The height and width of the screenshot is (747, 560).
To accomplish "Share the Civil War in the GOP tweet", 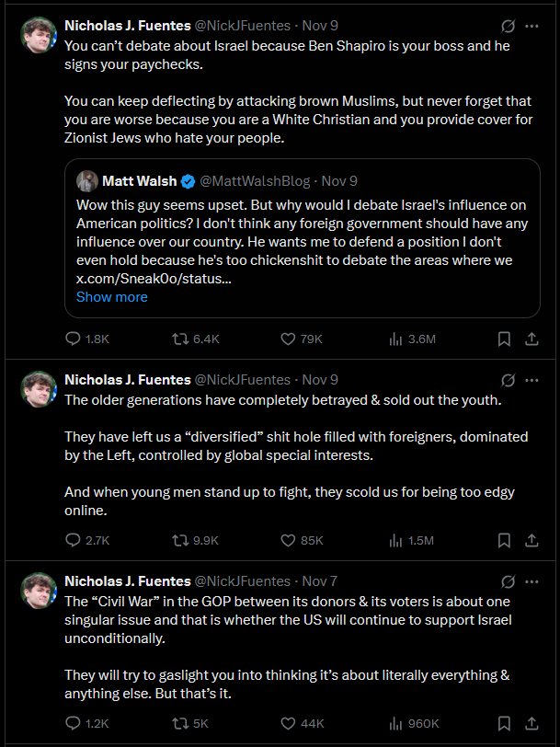I will [x=531, y=724].
